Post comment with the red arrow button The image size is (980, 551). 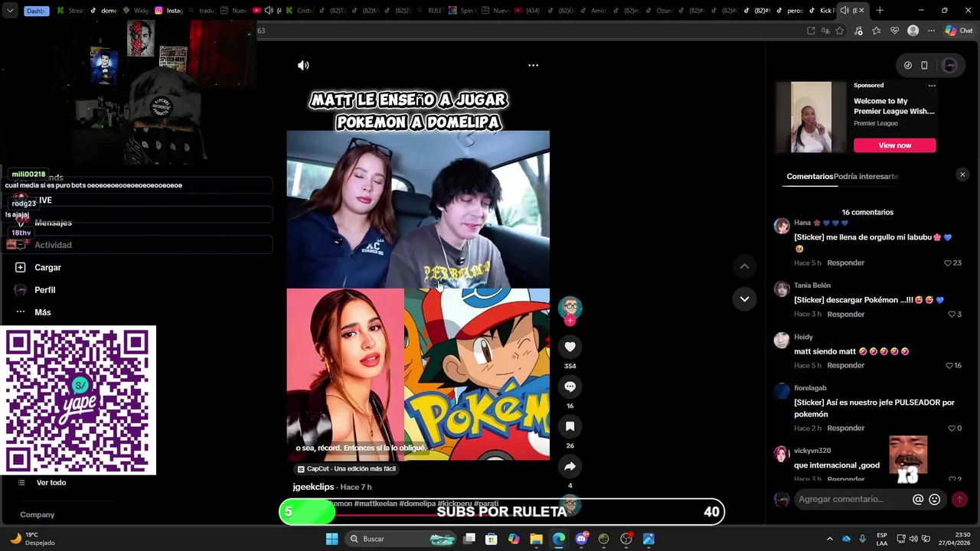pyautogui.click(x=959, y=499)
